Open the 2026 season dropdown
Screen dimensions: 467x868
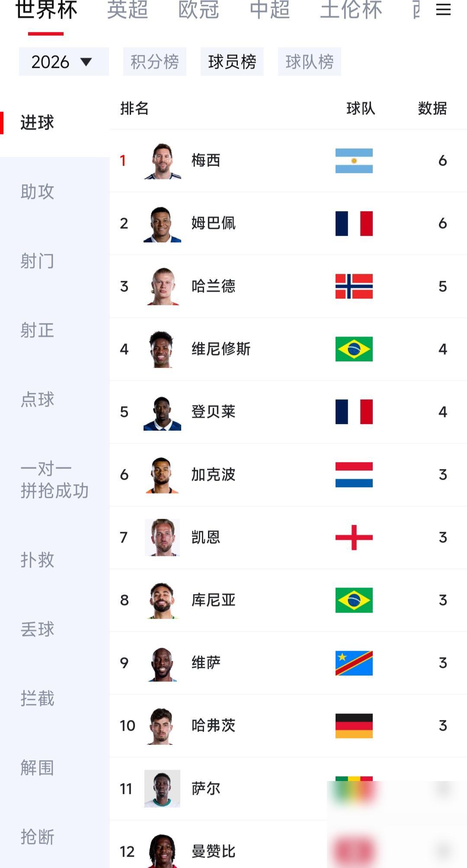click(64, 61)
